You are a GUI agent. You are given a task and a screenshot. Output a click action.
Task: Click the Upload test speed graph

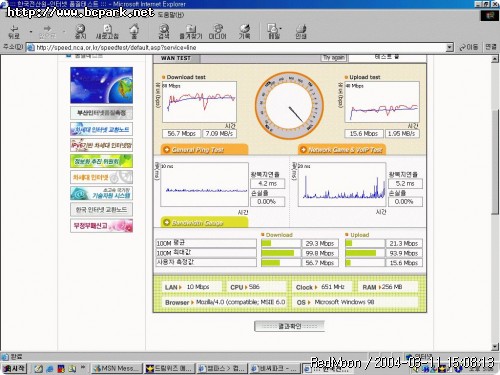[382, 102]
